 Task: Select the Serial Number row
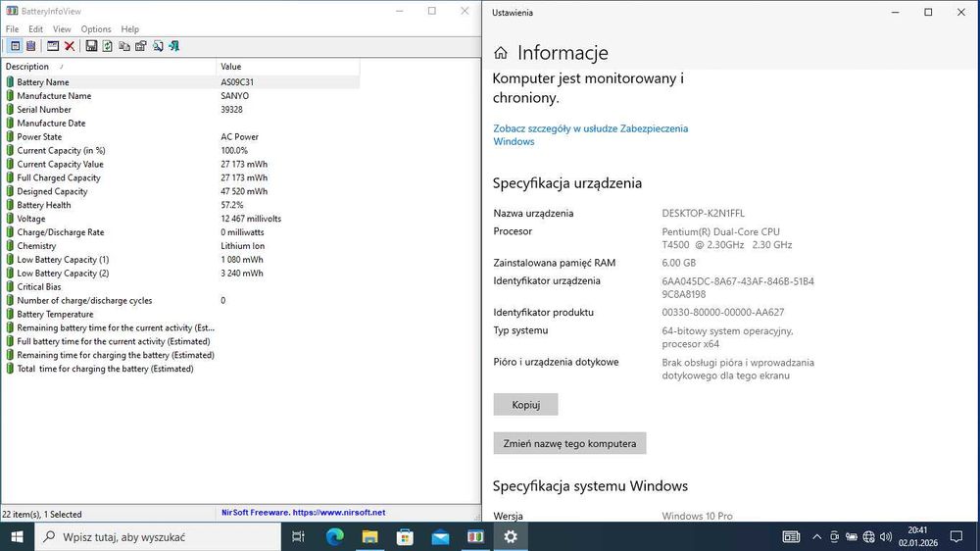[x=180, y=110]
